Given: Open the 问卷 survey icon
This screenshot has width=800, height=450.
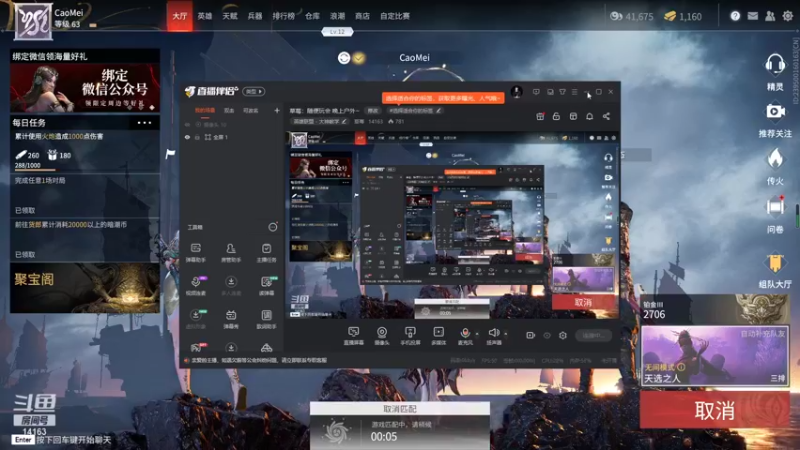Looking at the screenshot, I should (x=775, y=207).
